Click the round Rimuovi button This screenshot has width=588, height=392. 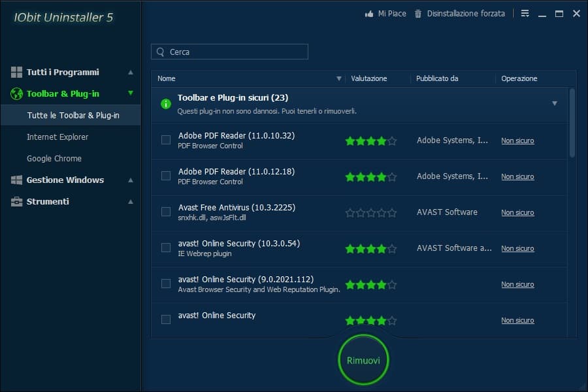363,360
